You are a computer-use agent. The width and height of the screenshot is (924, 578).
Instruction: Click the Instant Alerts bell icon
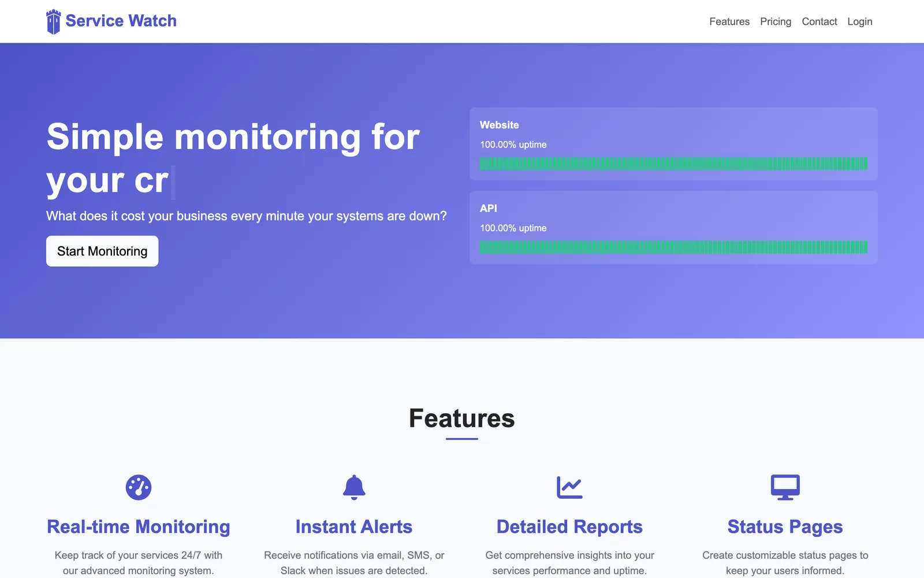[354, 487]
